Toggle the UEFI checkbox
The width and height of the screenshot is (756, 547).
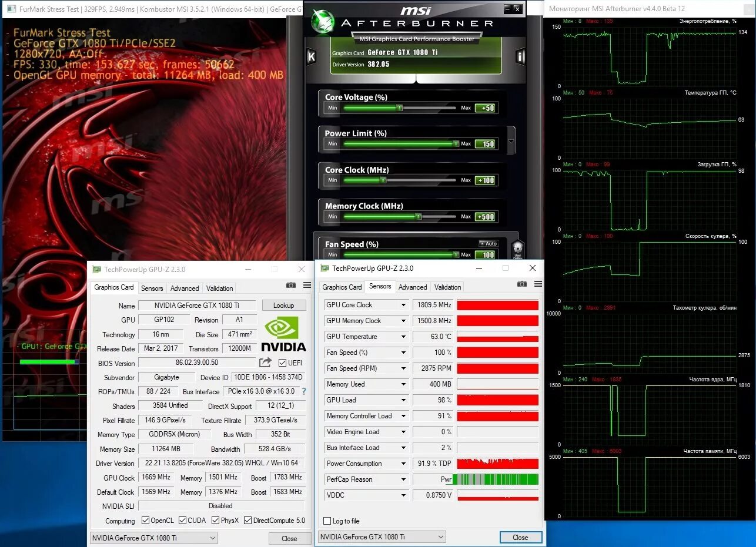click(x=282, y=363)
